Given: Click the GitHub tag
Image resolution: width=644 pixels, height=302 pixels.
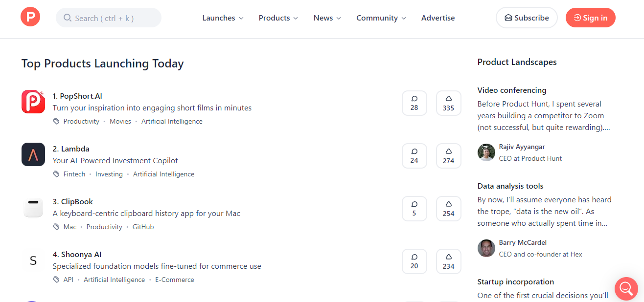Looking at the screenshot, I should coord(143,227).
